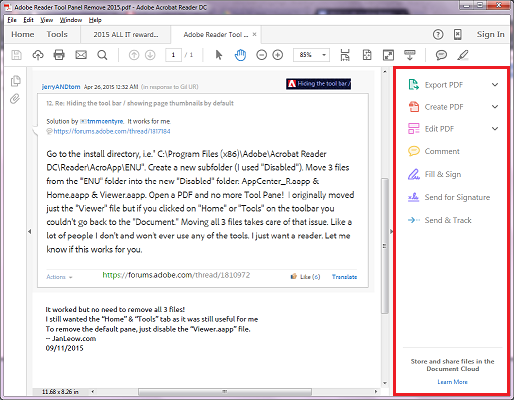Click the vertical scrollbar down arrow
The height and width of the screenshot is (400, 514).
(x=385, y=383)
